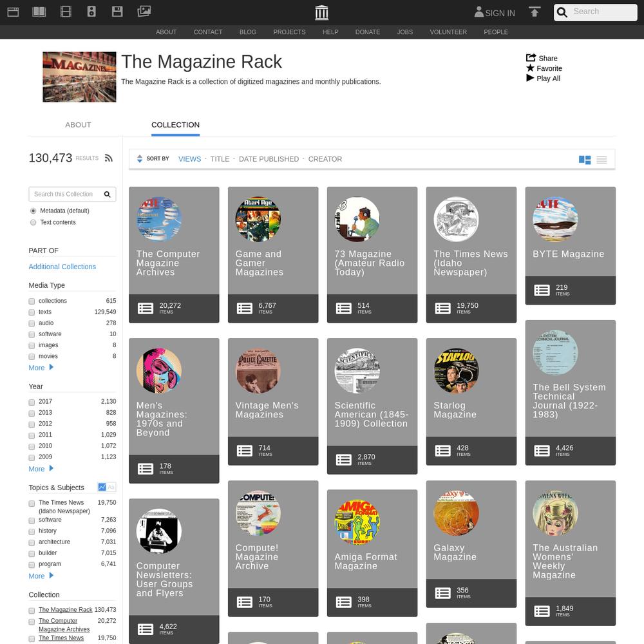This screenshot has height=644, width=644.
Task: Expand More under Year
Action: 41,469
